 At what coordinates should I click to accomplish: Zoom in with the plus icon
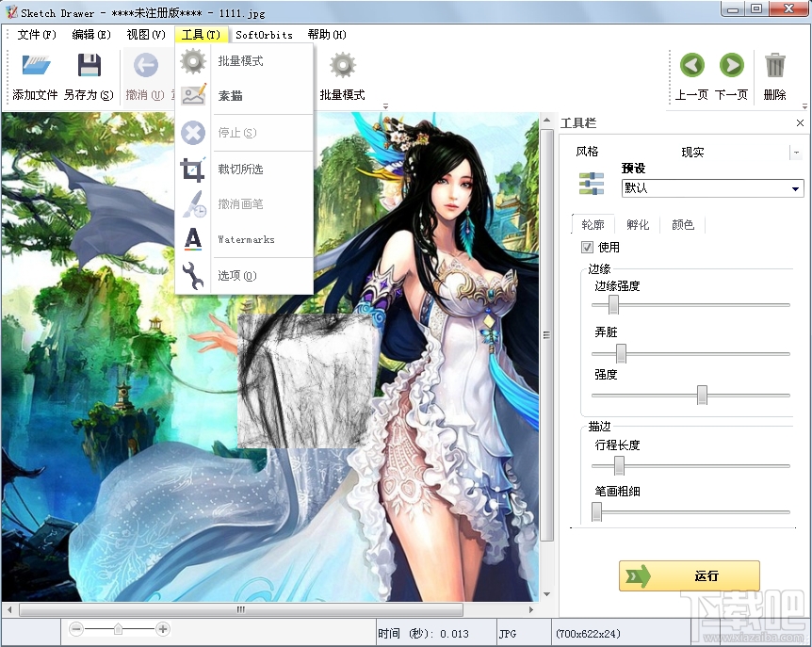tap(163, 629)
